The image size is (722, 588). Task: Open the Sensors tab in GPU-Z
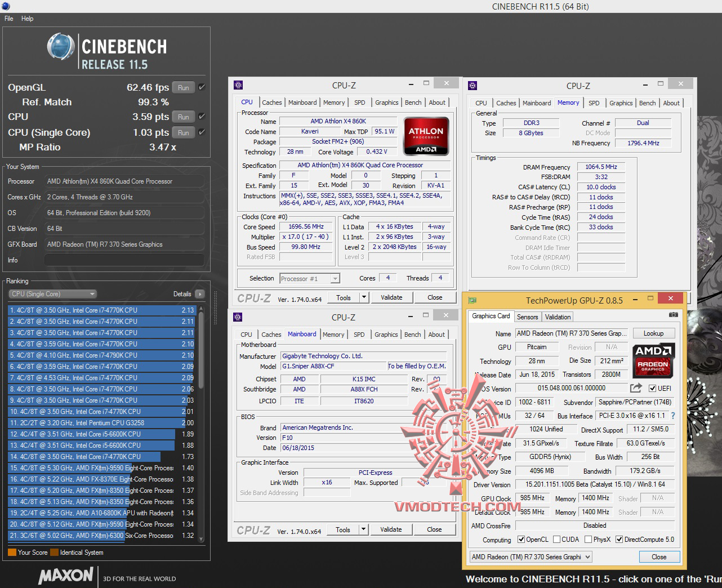(x=527, y=317)
